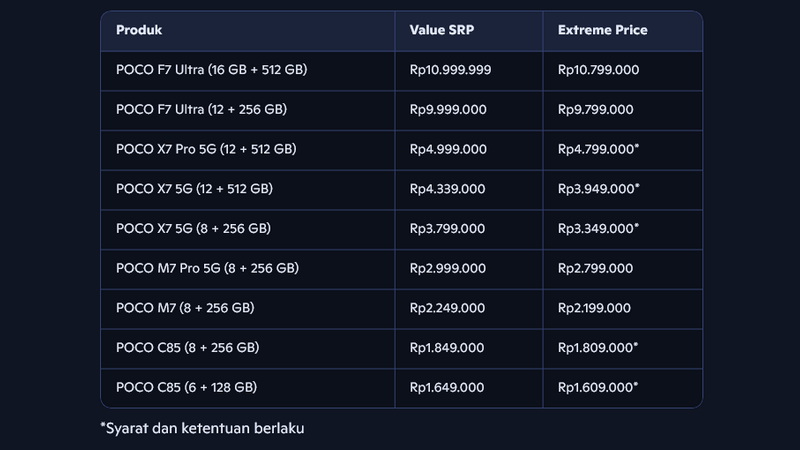Click the Rp10.799.000 Extreme Price
Viewport: 800px width, 450px height.
(x=598, y=70)
